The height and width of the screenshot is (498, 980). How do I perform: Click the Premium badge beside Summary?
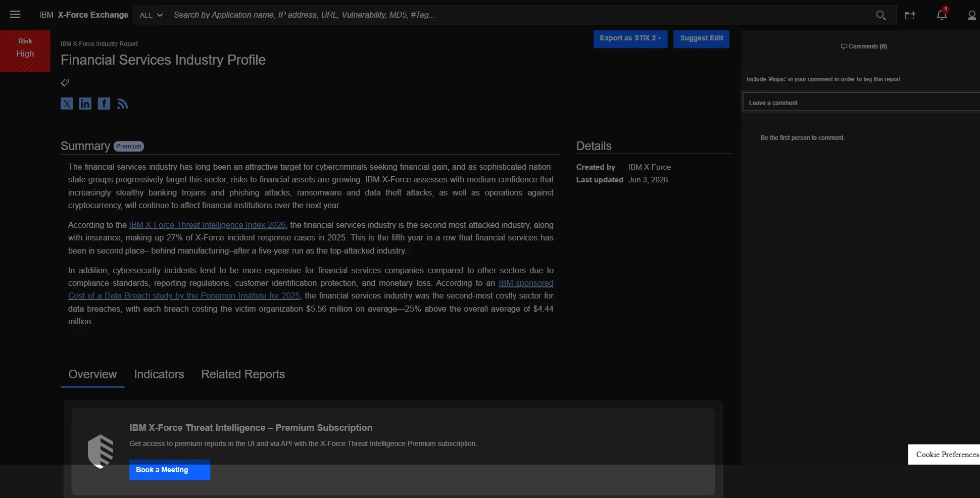[129, 146]
